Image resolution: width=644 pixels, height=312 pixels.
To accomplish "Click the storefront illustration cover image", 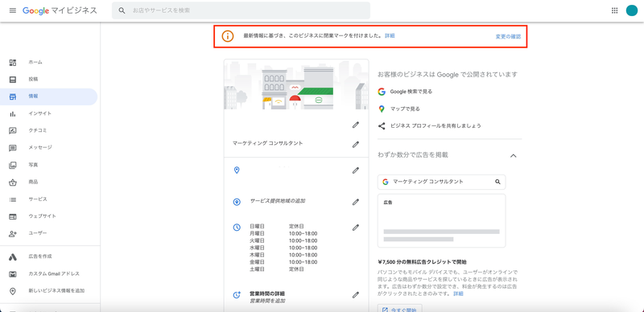I will 296,84.
